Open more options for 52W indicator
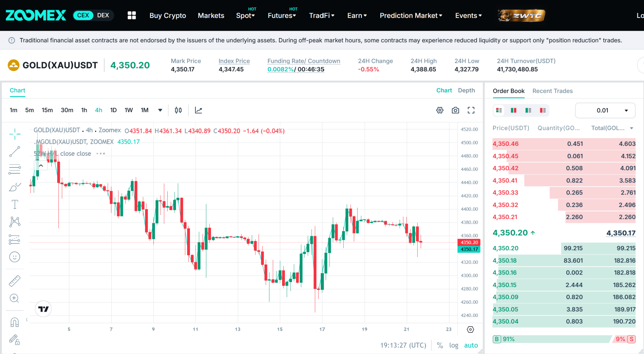 pyautogui.click(x=101, y=154)
